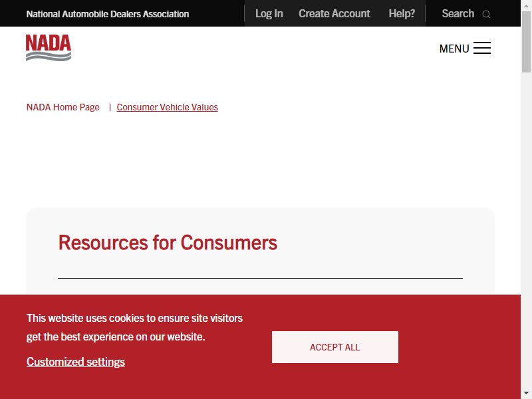
Task: Click the search magnifier icon
Action: [486, 14]
